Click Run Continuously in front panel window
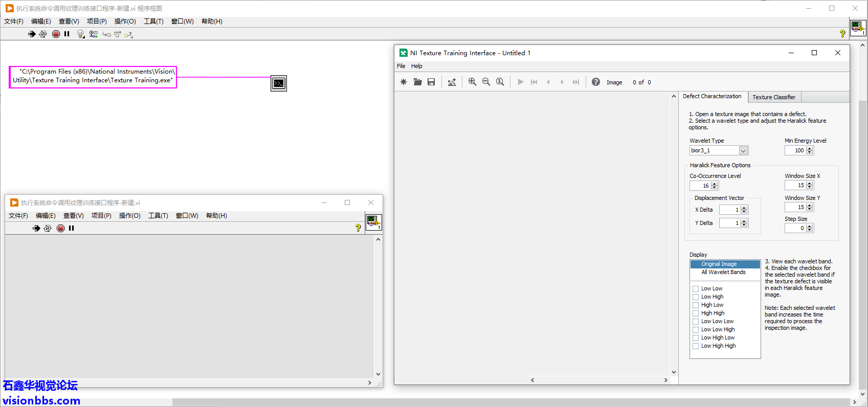This screenshot has width=868, height=407. (x=48, y=228)
